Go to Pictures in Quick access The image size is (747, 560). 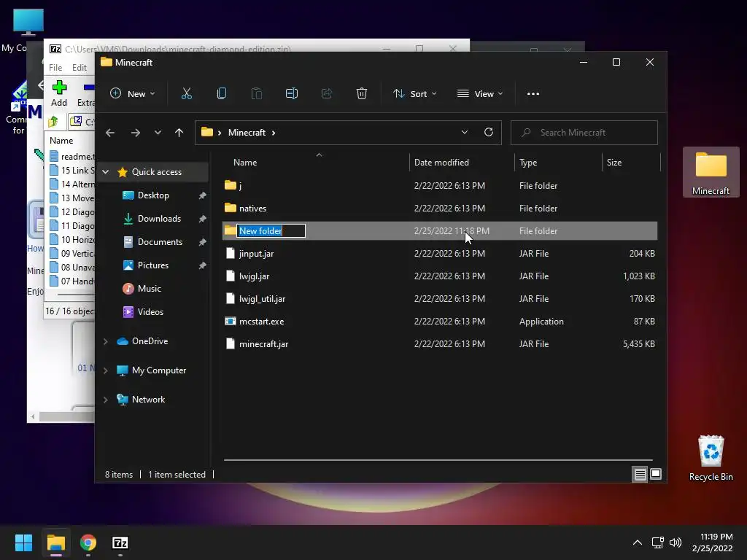[x=153, y=265]
